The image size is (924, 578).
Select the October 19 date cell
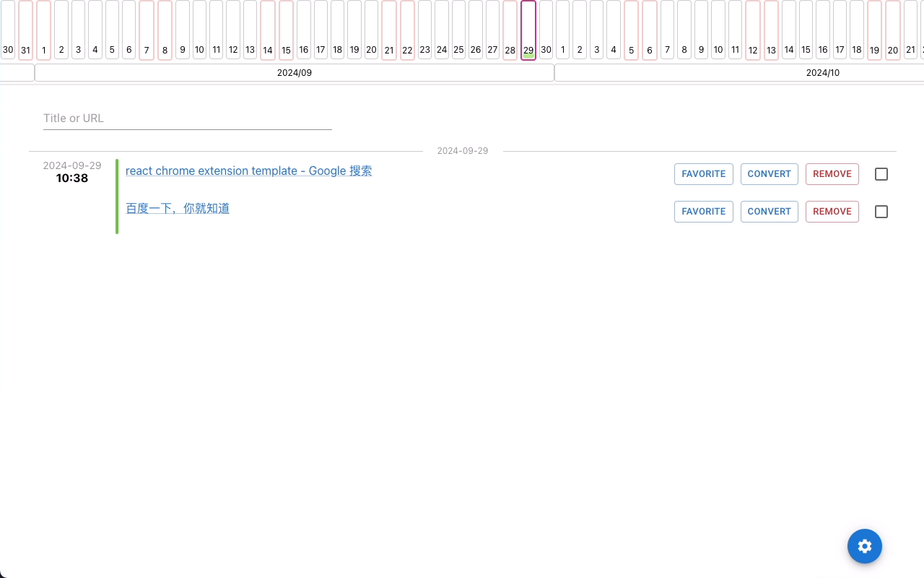pos(874,29)
